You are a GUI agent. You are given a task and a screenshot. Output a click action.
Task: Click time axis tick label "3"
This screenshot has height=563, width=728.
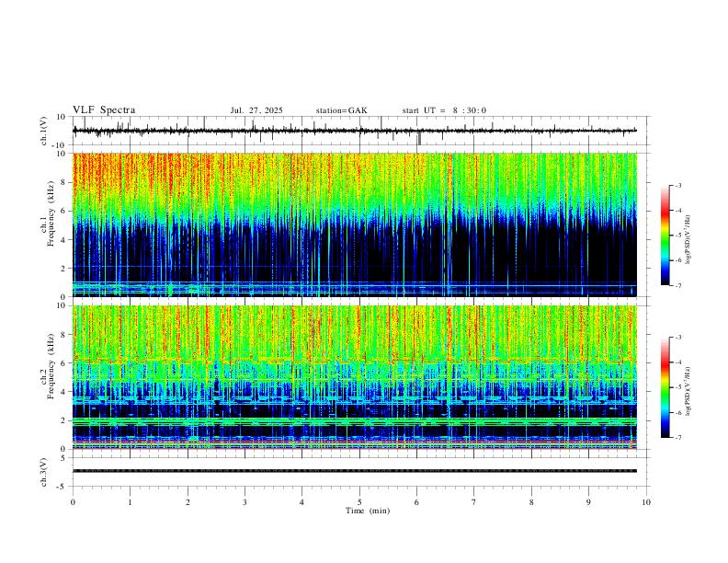[245, 502]
